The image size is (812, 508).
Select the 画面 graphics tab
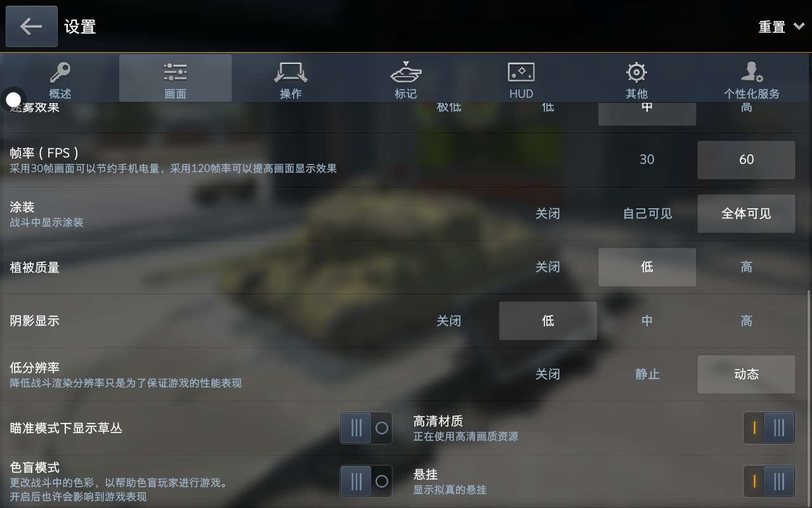pos(176,78)
